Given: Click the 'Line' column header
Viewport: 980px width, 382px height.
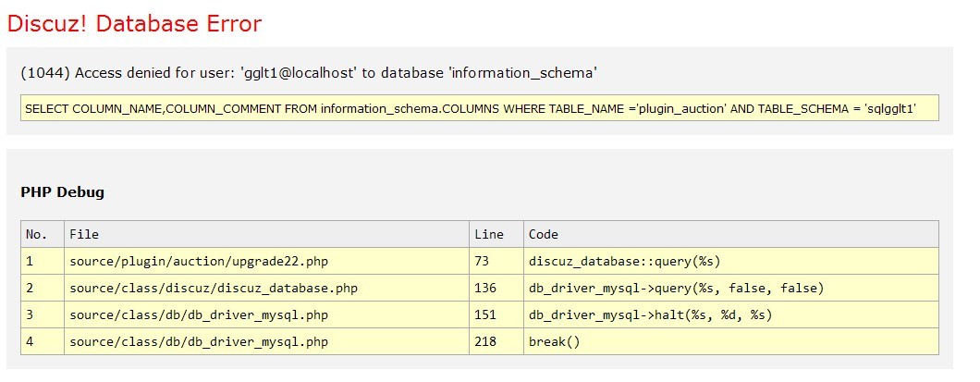Looking at the screenshot, I should 496,234.
